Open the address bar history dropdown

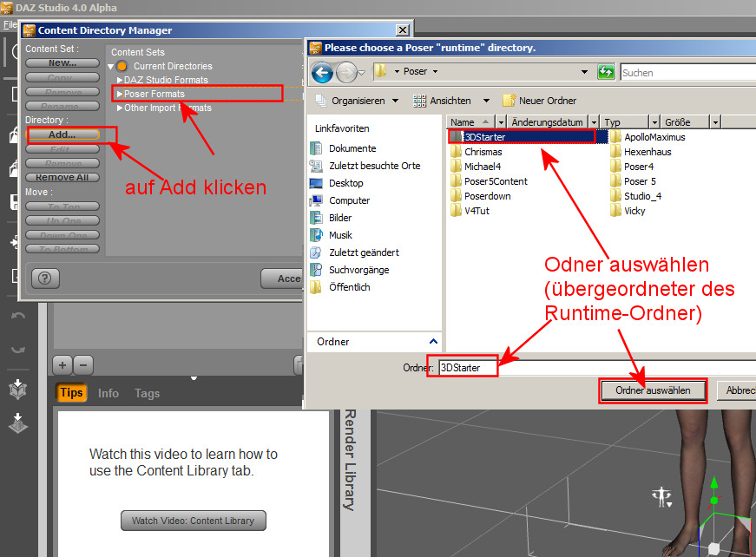[x=584, y=72]
